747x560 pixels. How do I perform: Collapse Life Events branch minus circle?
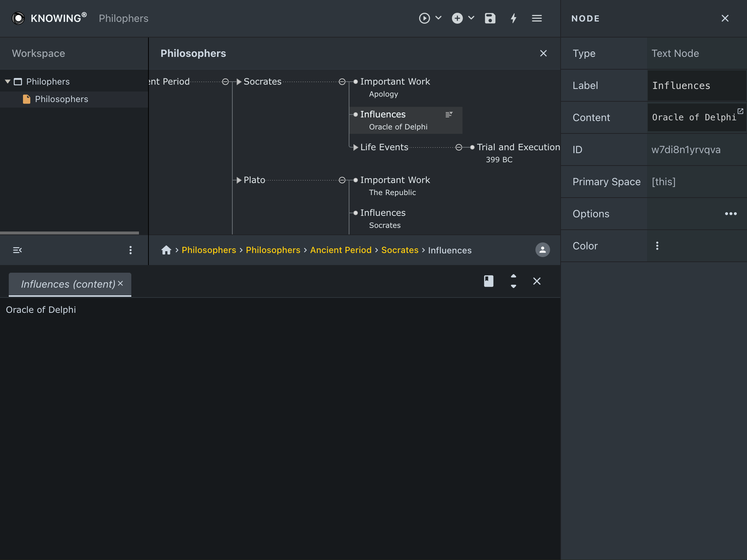click(x=459, y=147)
